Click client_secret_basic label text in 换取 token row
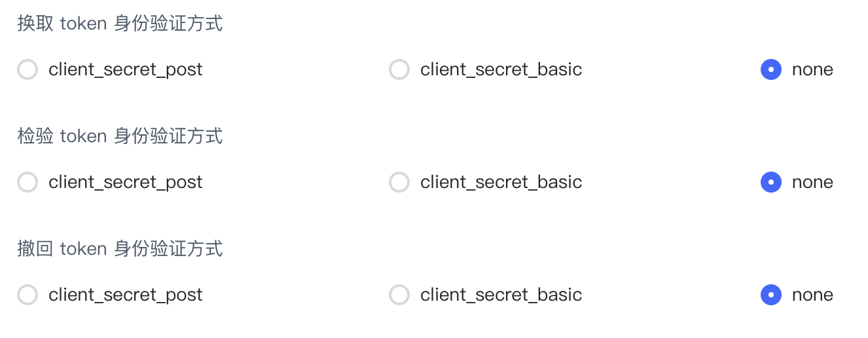 [501, 70]
